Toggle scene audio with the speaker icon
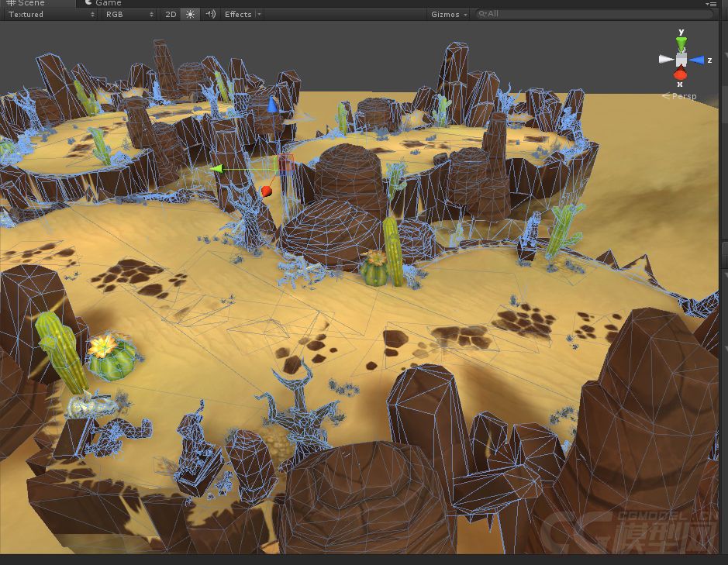Viewport: 728px width, 565px height. tap(210, 15)
